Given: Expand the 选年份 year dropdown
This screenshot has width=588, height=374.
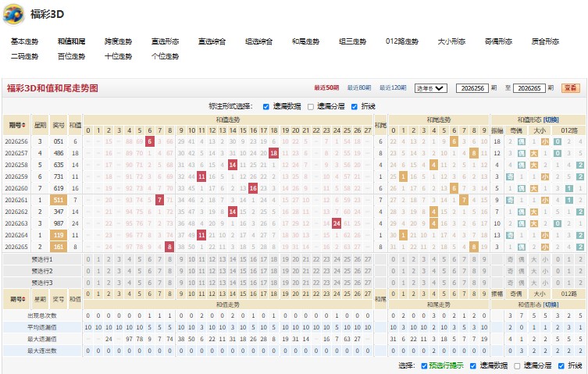Looking at the screenshot, I should tap(431, 88).
